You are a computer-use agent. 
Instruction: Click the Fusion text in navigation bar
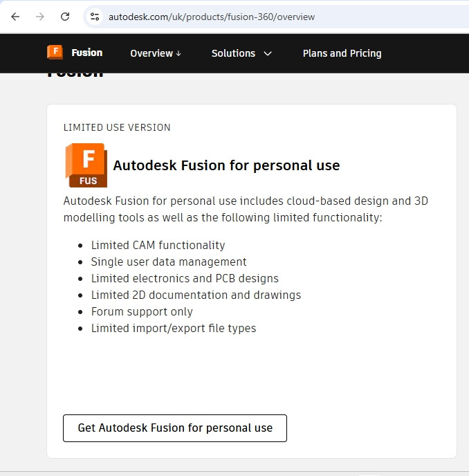86,53
